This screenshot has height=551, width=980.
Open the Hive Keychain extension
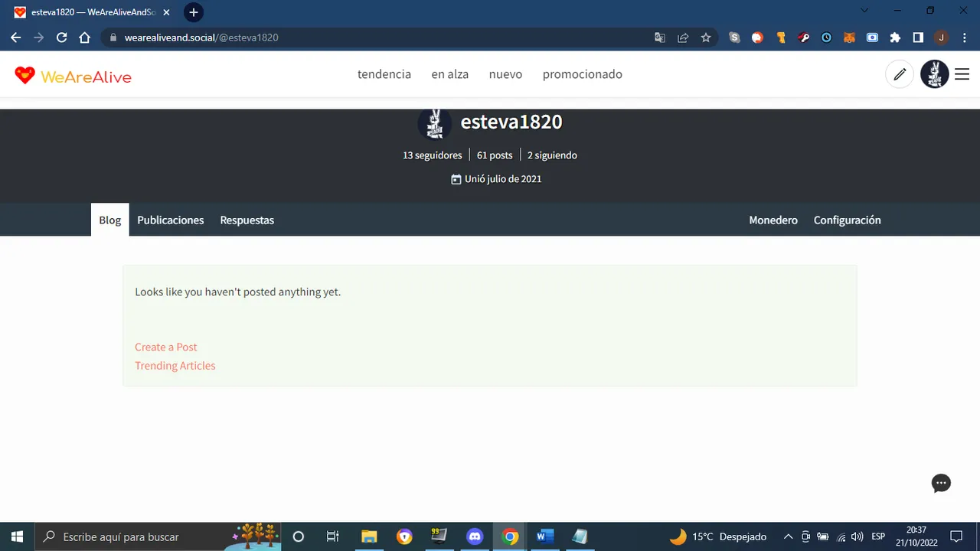pyautogui.click(x=804, y=37)
